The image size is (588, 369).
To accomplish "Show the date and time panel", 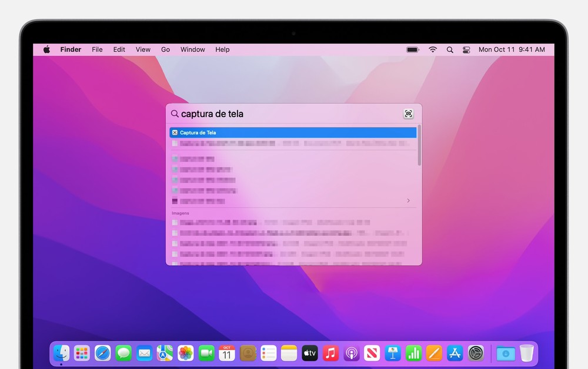I will pyautogui.click(x=512, y=50).
